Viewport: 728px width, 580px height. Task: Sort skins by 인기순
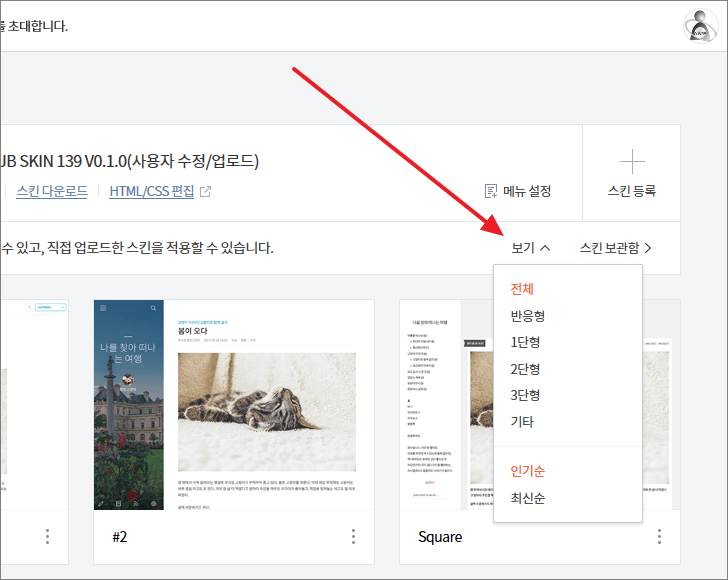tap(527, 471)
